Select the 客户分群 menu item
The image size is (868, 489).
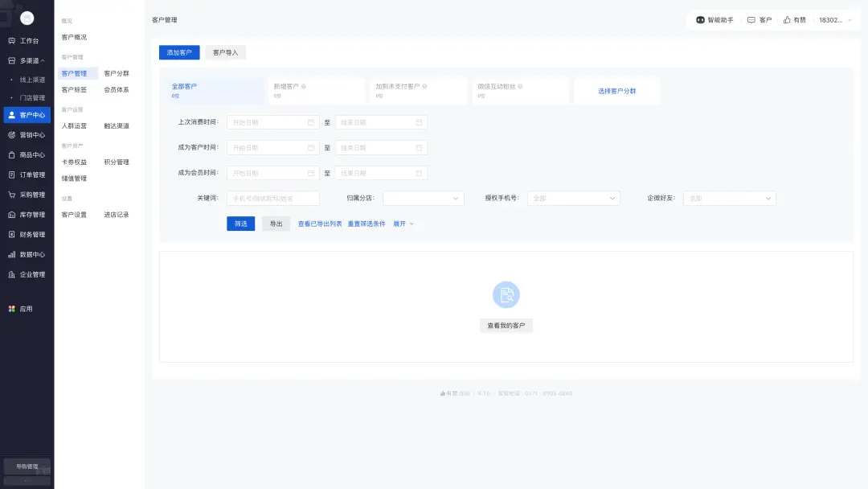(x=117, y=73)
